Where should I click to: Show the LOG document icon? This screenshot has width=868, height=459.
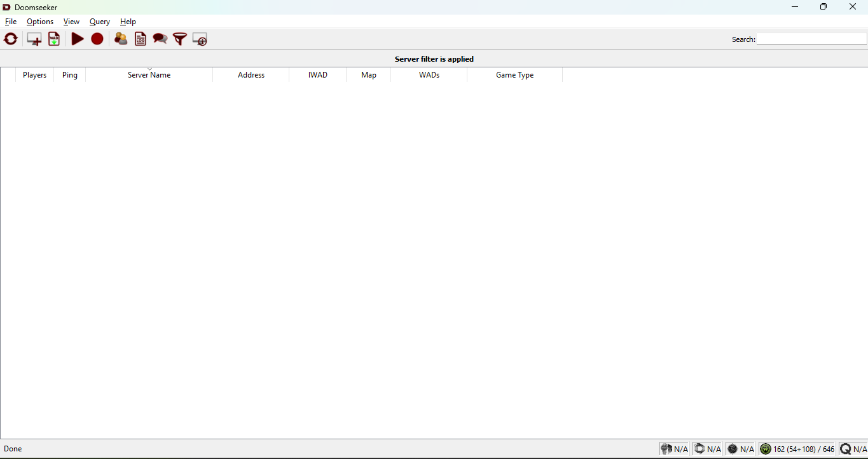click(141, 39)
